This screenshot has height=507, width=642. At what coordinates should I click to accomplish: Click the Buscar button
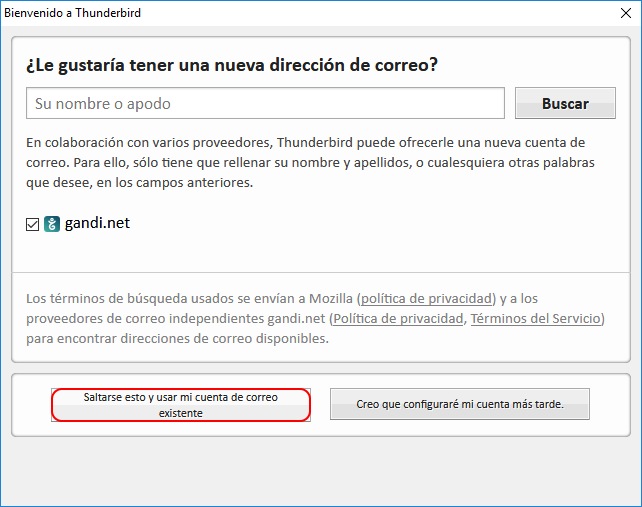pyautogui.click(x=565, y=103)
